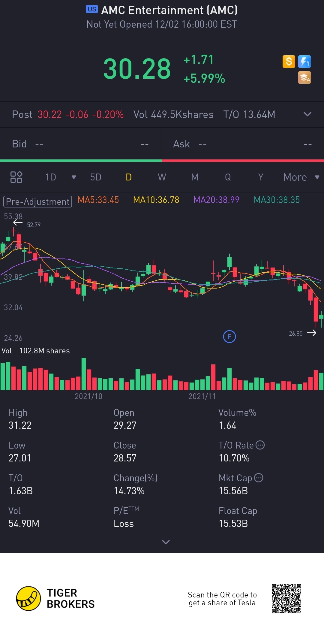Select the D daily chart tab
Viewport: 324px width, 644px height.
(129, 177)
